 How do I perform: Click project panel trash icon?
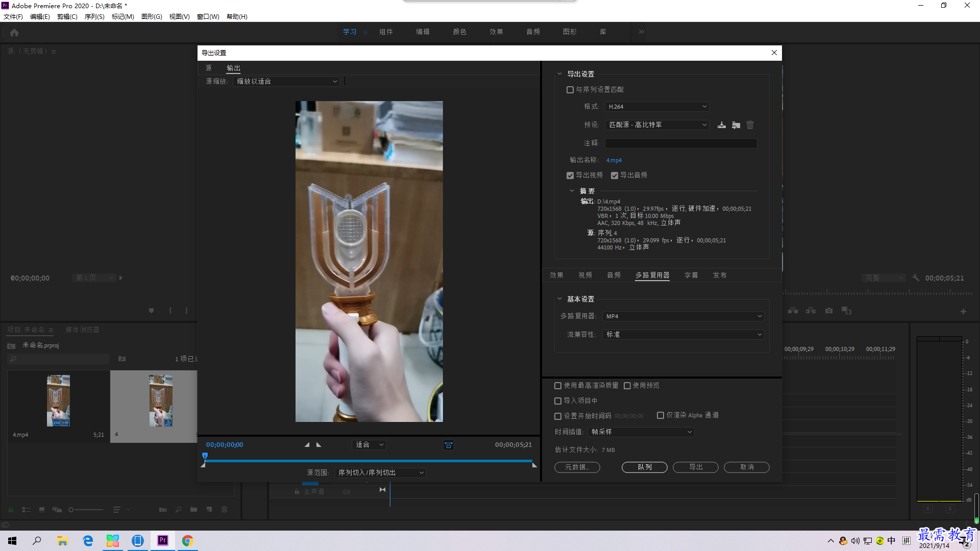pos(224,509)
